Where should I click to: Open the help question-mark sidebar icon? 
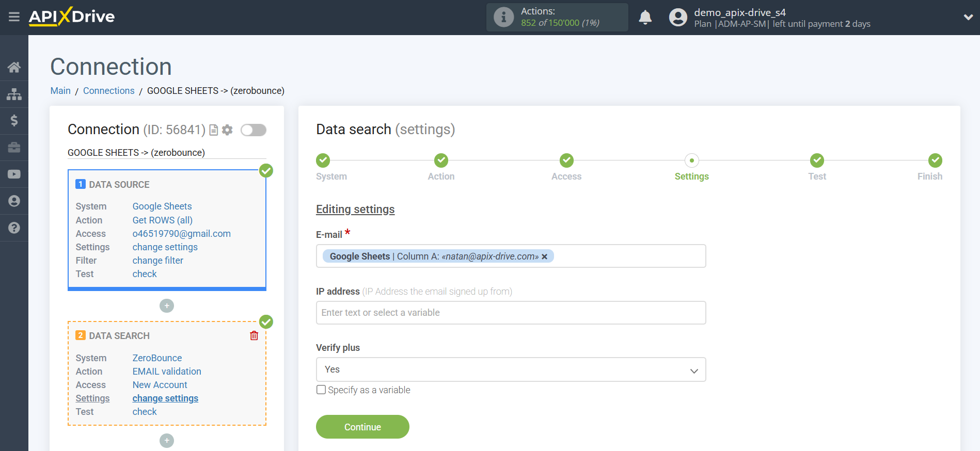click(14, 228)
